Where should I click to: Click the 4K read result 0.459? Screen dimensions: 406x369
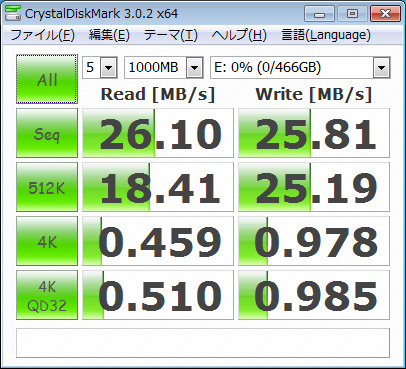(x=158, y=241)
